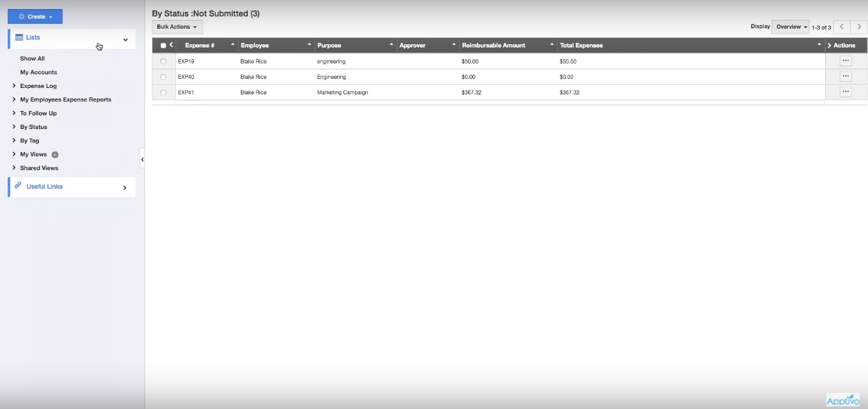Sort by the Reimbursable Amount column arrow
868x409 pixels.
551,45
